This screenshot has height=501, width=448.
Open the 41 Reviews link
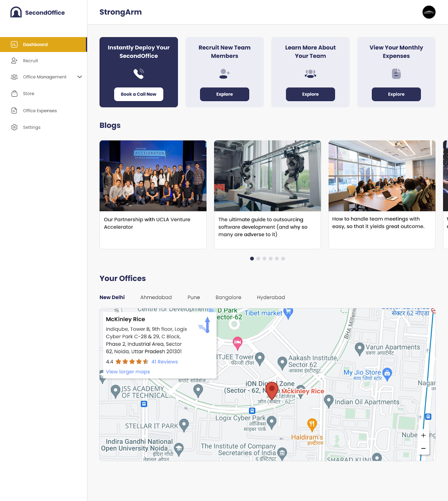[164, 362]
